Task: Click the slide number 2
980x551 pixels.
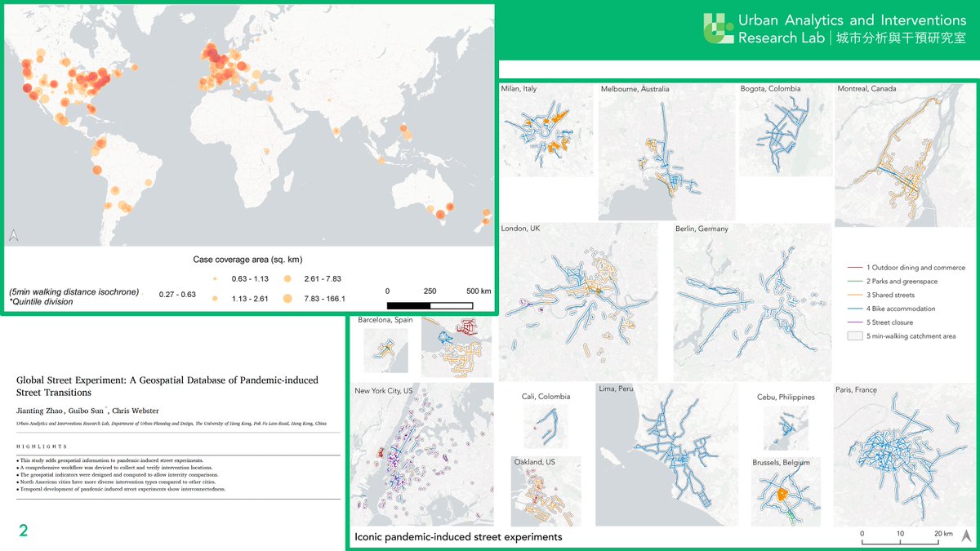Action: click(x=24, y=531)
